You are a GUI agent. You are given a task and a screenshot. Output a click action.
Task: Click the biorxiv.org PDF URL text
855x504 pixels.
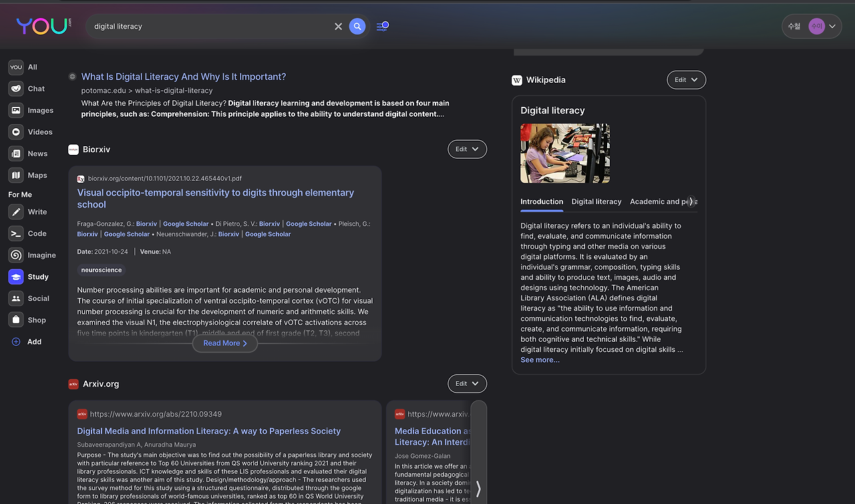pos(165,179)
